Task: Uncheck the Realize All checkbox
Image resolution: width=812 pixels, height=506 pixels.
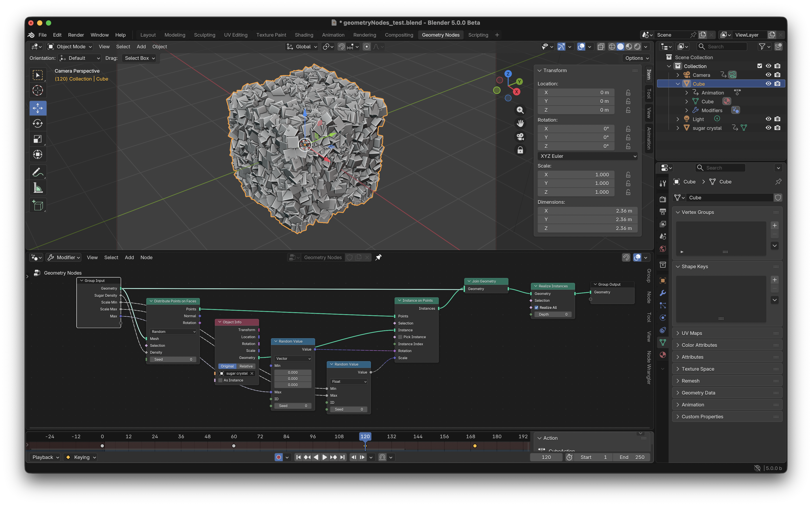Action: pos(536,308)
